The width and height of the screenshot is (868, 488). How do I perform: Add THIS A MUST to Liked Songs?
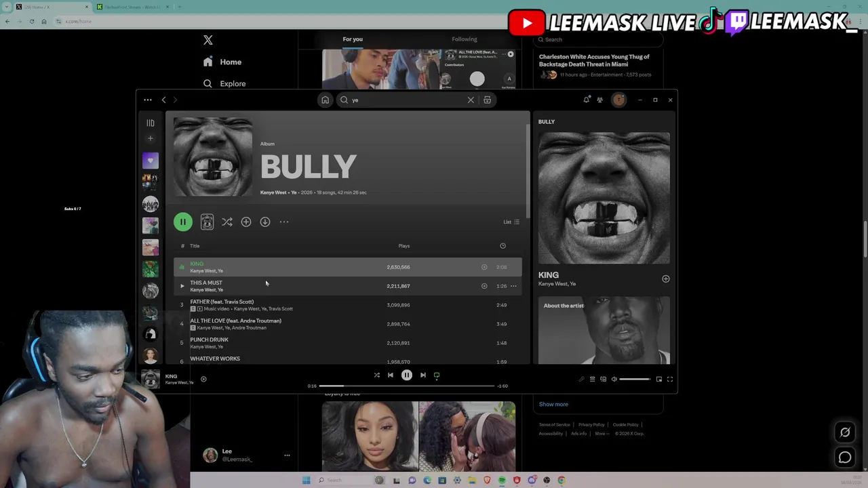tap(484, 286)
